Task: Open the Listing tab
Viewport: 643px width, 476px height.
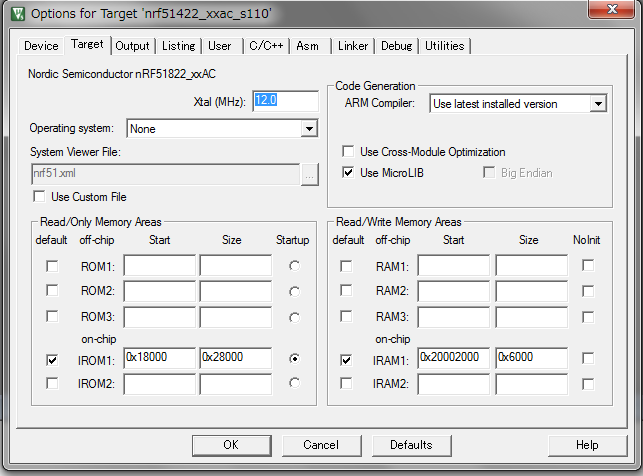Action: click(178, 46)
